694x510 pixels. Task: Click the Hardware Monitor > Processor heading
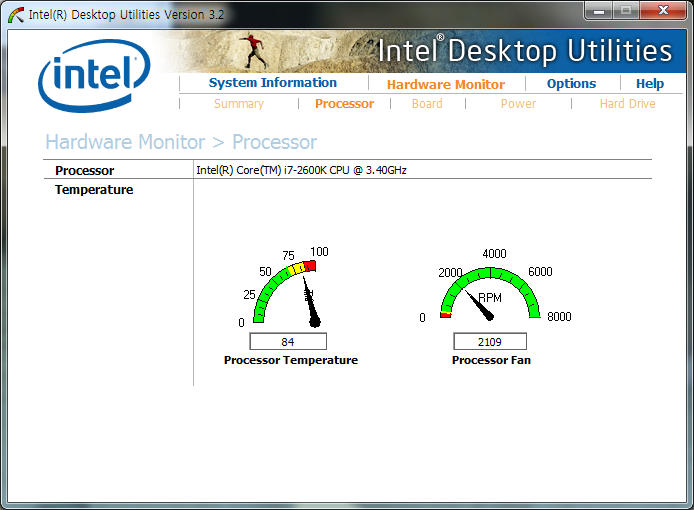tap(181, 142)
